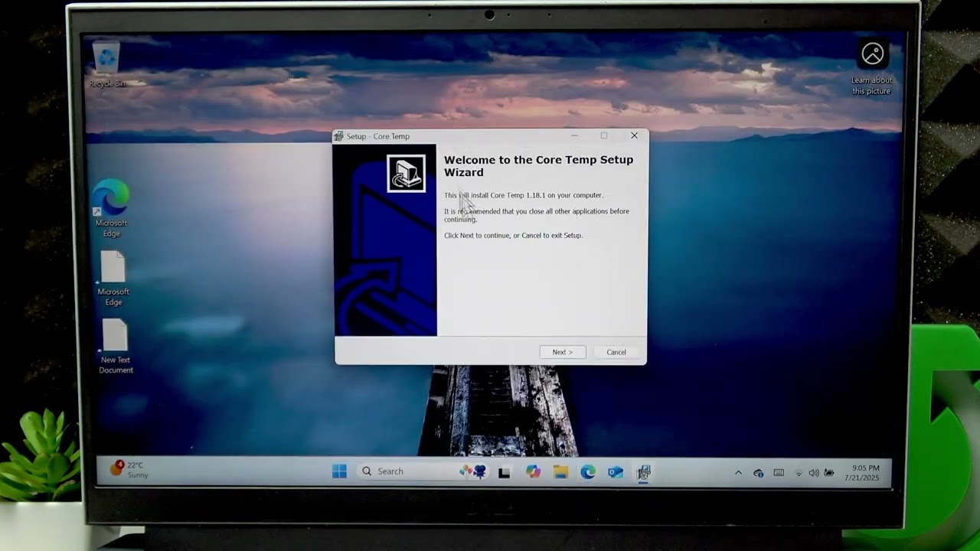
Task: Minimize the Setup - Core Temp window
Action: (574, 135)
